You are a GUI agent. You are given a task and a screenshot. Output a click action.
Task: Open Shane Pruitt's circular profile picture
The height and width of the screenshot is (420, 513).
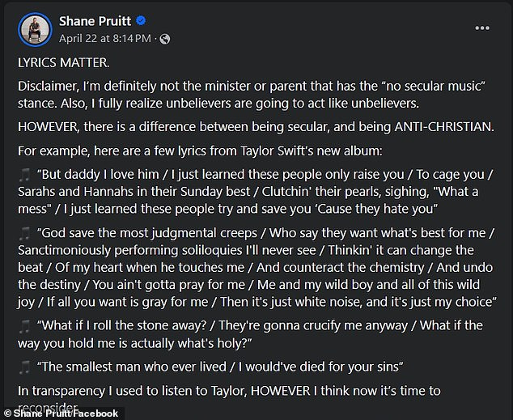click(x=35, y=29)
